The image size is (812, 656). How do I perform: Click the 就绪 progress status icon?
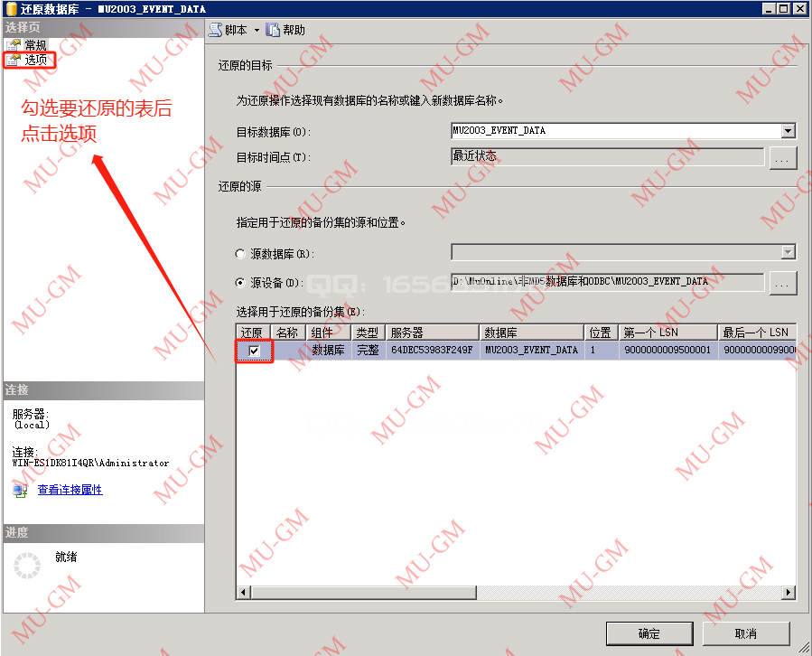tap(24, 563)
